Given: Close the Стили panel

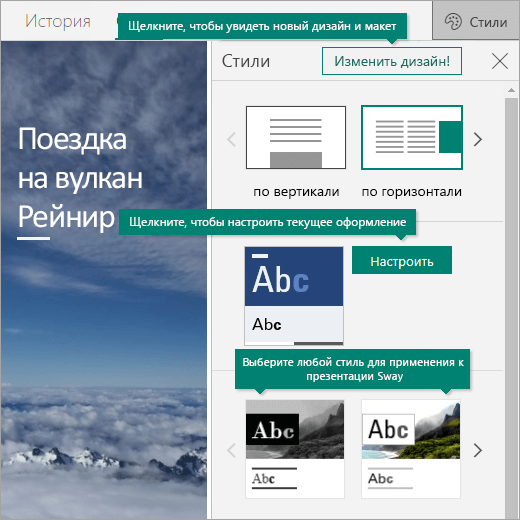Looking at the screenshot, I should pyautogui.click(x=500, y=61).
